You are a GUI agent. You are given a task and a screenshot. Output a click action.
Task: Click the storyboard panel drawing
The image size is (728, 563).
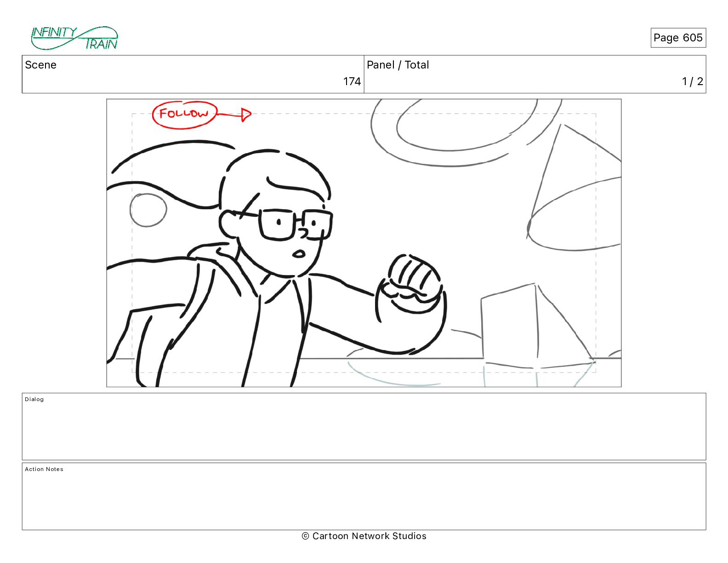tap(364, 243)
